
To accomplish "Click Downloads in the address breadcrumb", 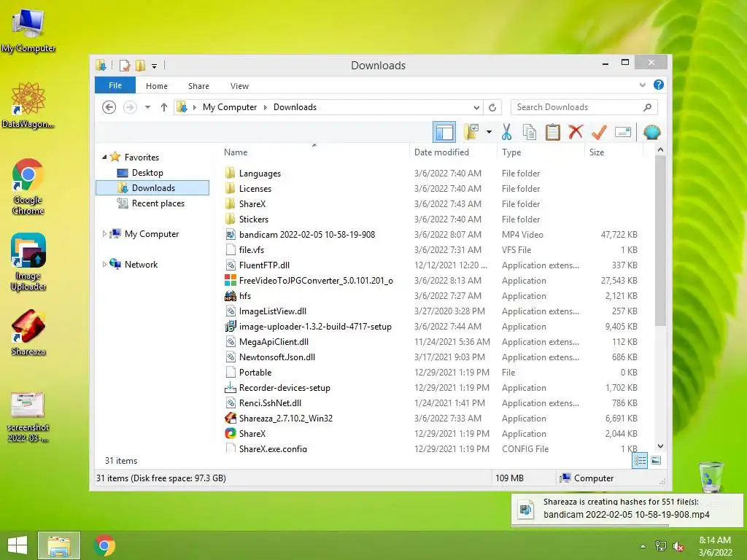I will click(295, 107).
